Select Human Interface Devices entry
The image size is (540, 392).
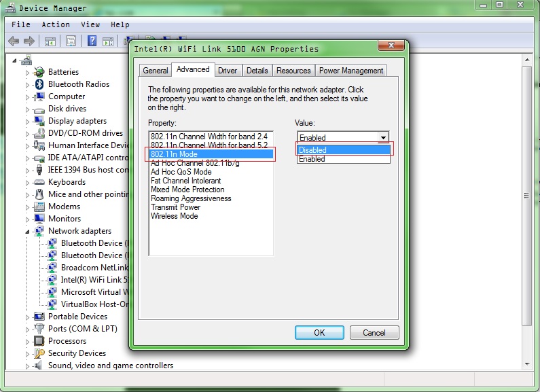tap(88, 145)
